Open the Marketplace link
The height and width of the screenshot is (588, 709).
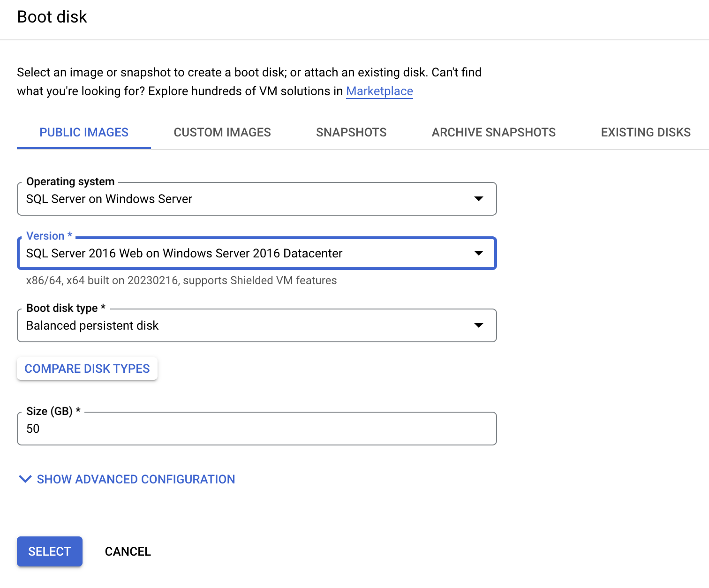pos(379,91)
